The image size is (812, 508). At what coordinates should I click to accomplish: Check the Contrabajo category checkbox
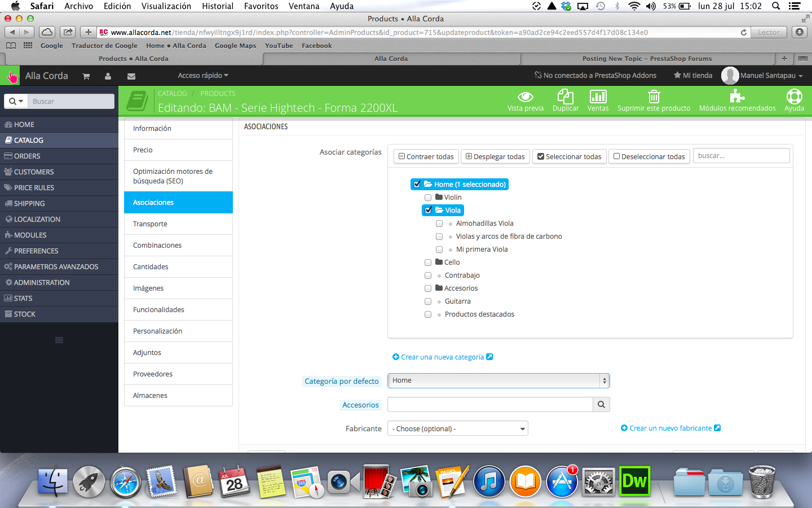428,275
